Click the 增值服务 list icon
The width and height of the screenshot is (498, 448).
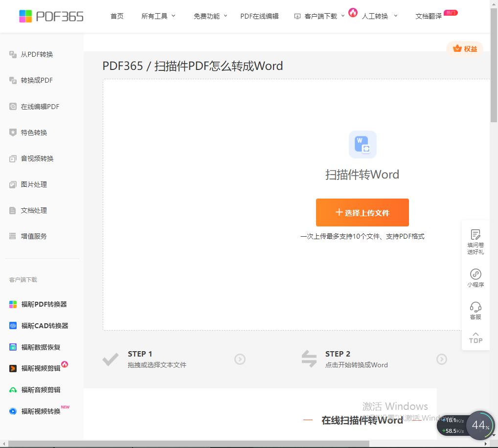click(13, 236)
